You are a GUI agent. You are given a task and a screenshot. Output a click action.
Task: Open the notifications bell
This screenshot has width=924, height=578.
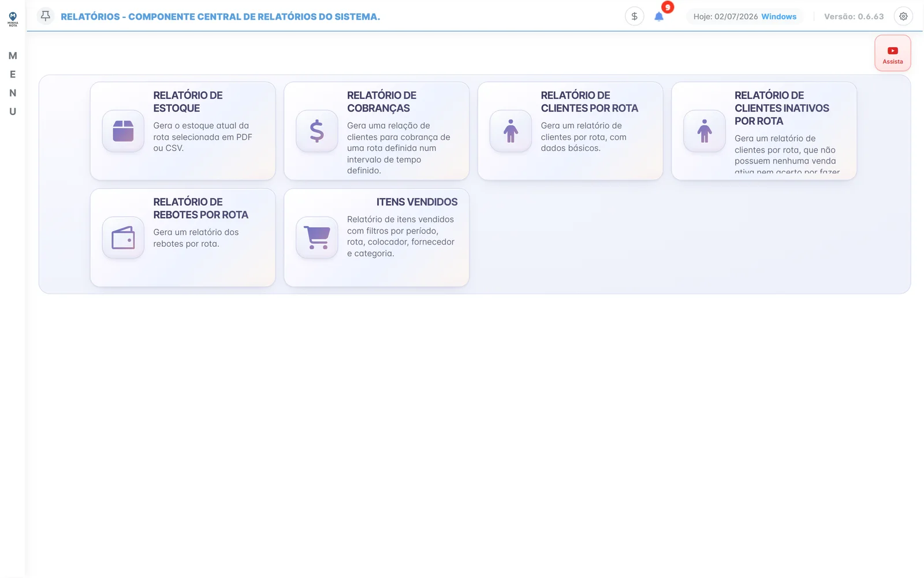tap(659, 17)
